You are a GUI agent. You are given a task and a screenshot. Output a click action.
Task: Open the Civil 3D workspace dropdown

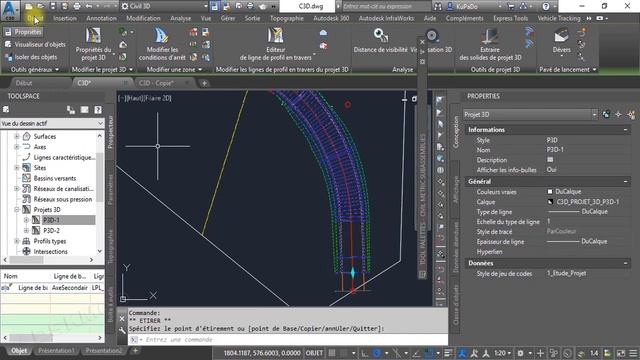point(164,6)
